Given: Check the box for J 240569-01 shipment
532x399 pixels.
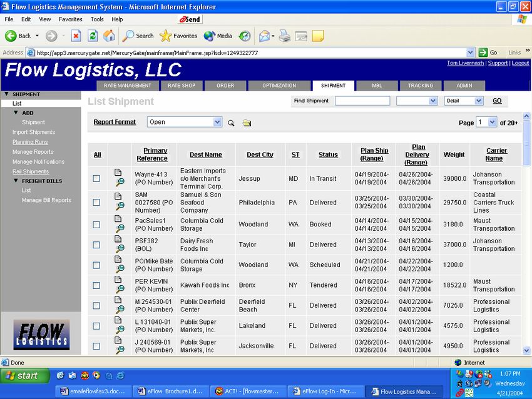Looking at the screenshot, I should click(x=96, y=346).
